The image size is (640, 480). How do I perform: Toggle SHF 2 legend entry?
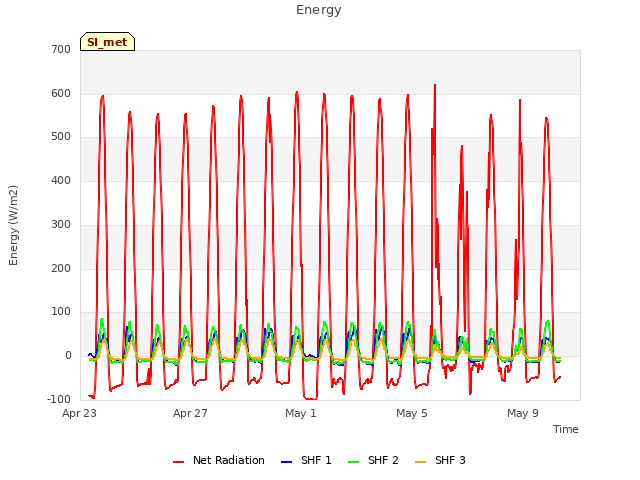click(373, 460)
